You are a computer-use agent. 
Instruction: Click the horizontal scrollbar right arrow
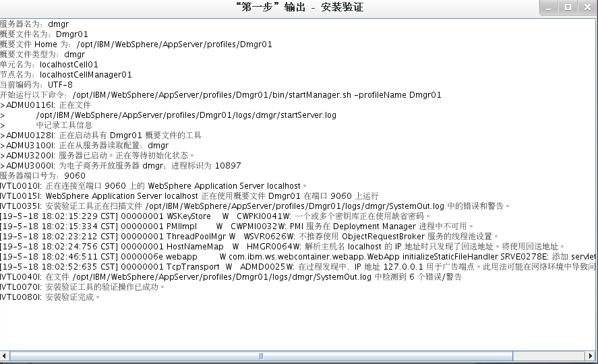591,356
